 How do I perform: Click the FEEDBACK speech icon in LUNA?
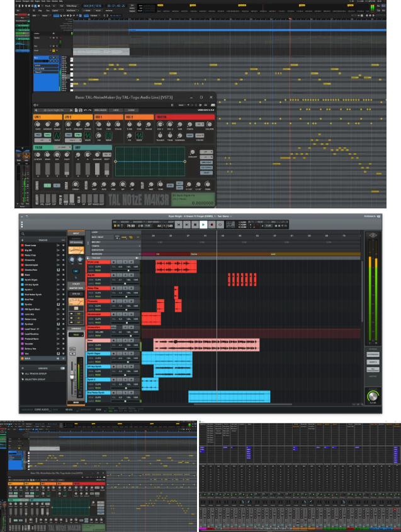tap(378, 216)
